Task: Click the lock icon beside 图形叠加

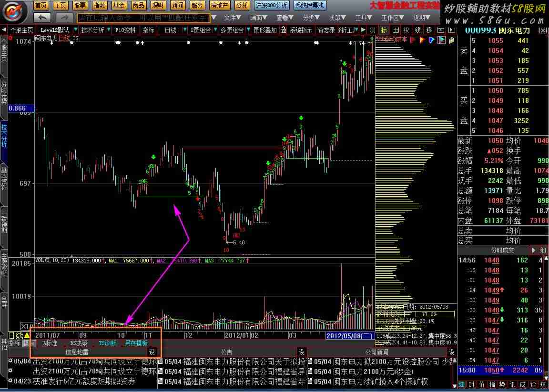Action: click(x=283, y=30)
